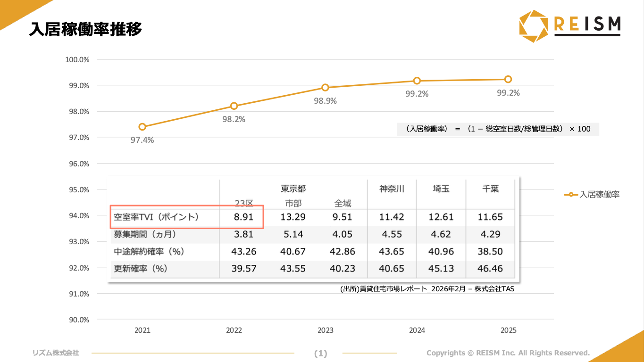
Task: Select the 100.0% y-axis label
Action: coord(77,60)
